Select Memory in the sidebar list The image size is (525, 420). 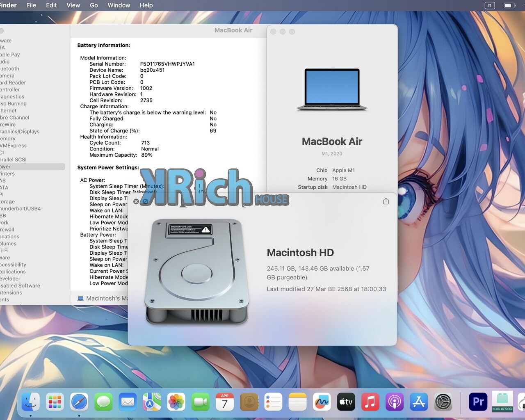(x=8, y=139)
